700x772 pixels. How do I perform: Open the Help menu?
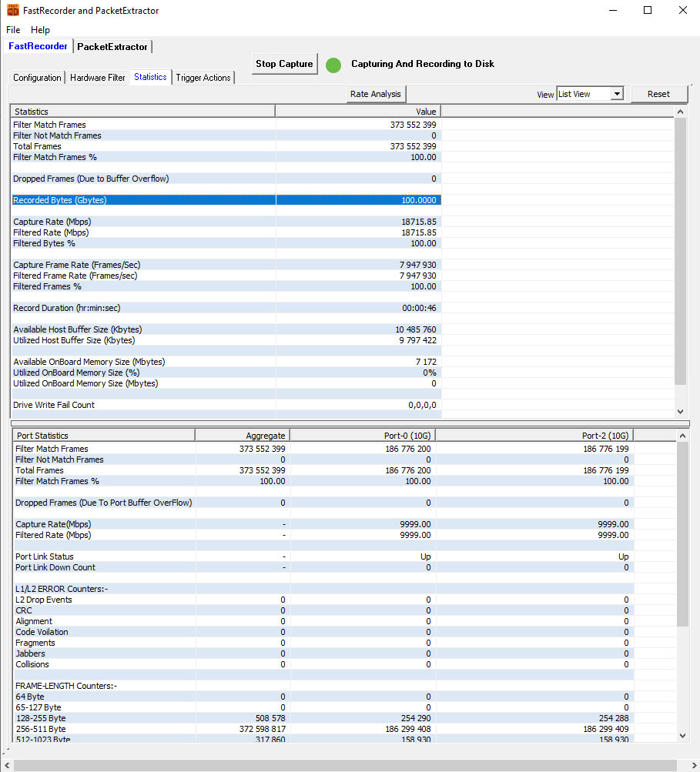pos(40,30)
